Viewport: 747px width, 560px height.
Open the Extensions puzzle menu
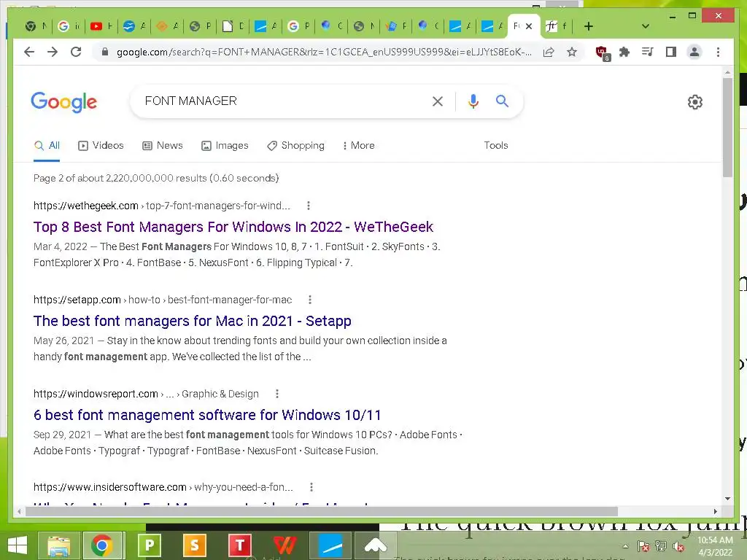[624, 52]
